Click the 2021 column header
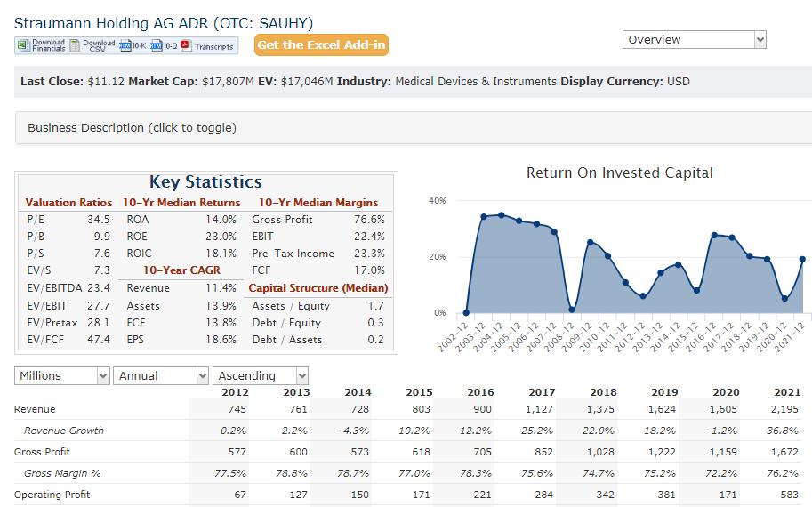 (x=785, y=392)
